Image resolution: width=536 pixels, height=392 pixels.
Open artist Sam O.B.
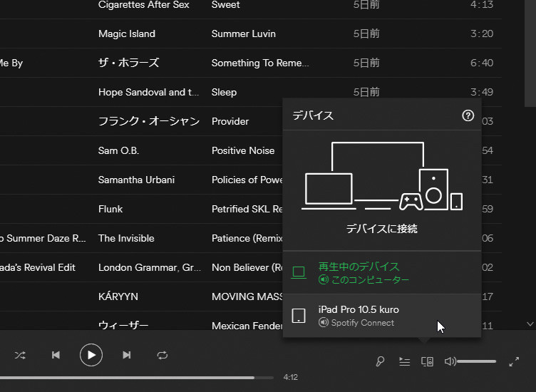[118, 150]
